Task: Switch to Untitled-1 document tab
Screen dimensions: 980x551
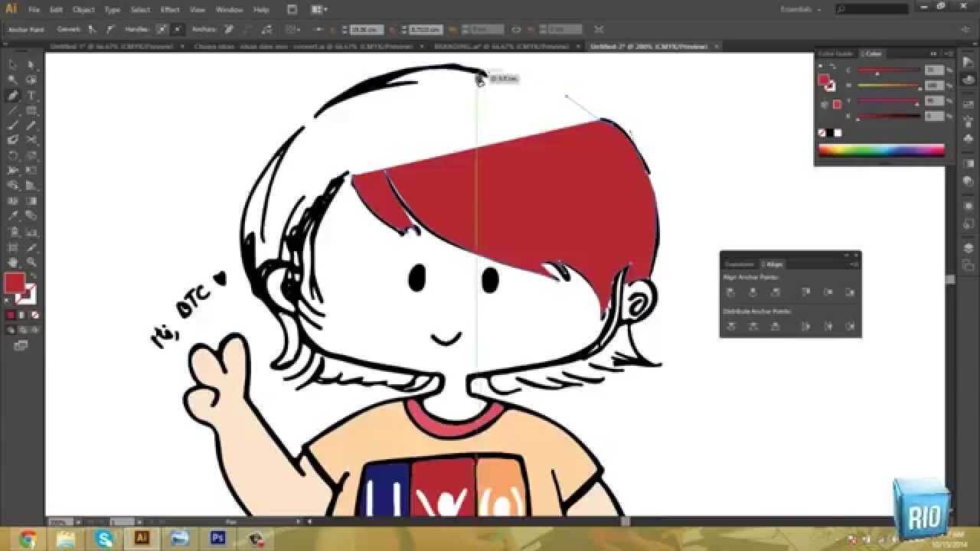Action: coord(112,46)
